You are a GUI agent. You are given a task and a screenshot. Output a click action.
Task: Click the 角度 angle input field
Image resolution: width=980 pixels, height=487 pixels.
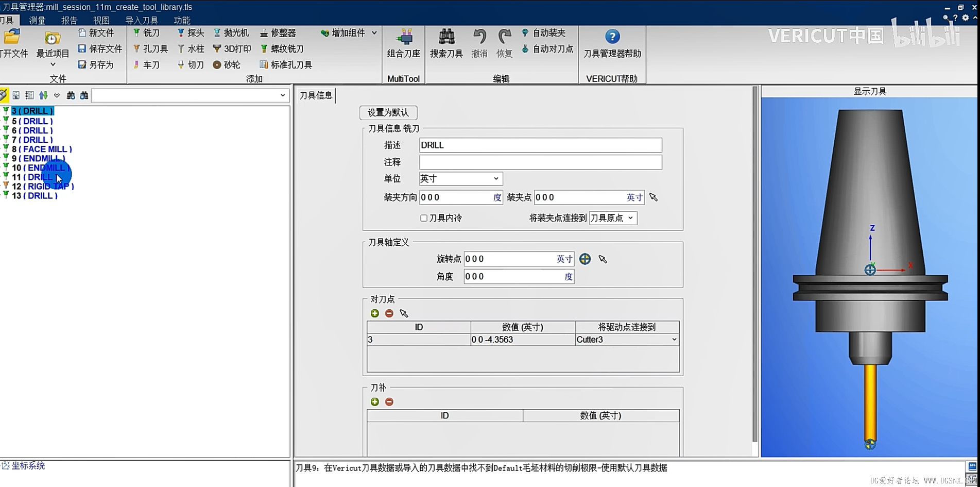(x=519, y=277)
